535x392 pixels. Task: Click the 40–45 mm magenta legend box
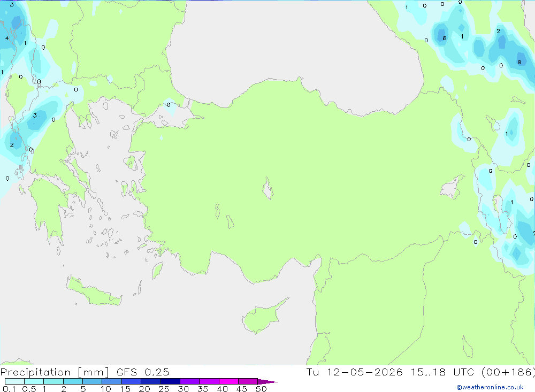point(228,381)
